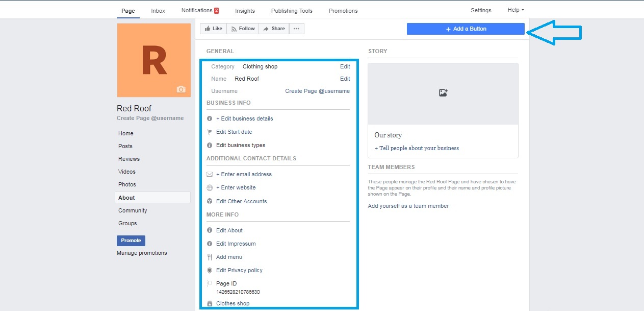
Task: Open the Promotions tab
Action: [x=343, y=11]
